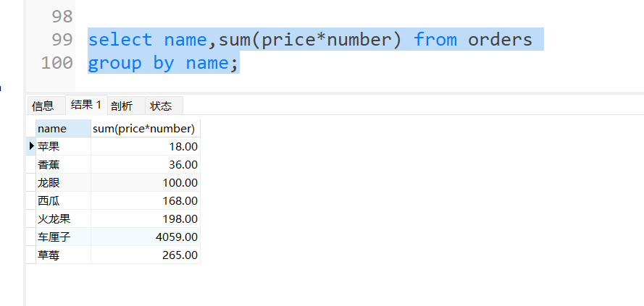Open the 剖析 tab
644x306 pixels.
(x=122, y=106)
